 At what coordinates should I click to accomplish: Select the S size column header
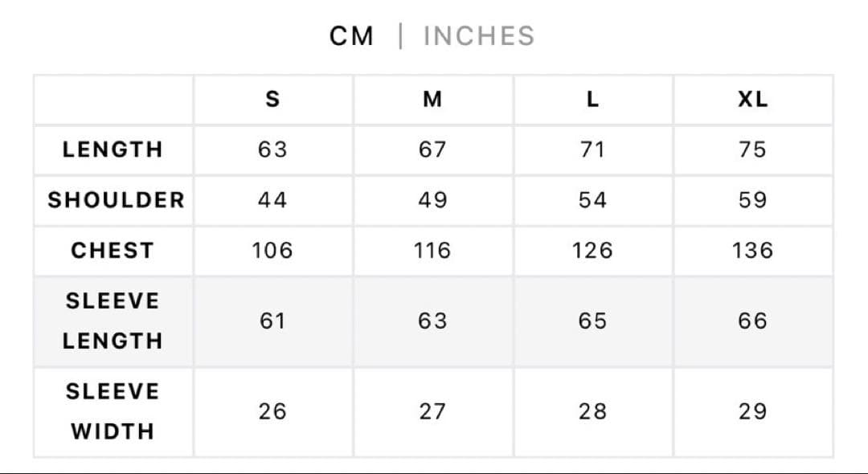pos(272,100)
